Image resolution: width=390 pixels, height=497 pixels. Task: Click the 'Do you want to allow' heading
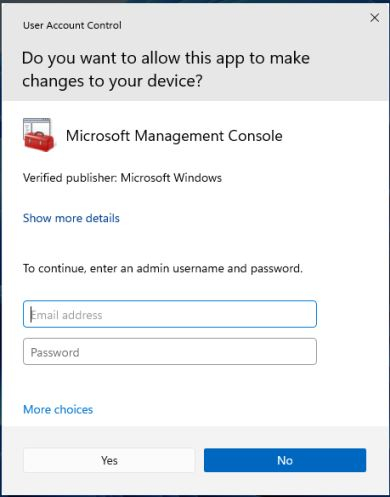pyautogui.click(x=166, y=69)
